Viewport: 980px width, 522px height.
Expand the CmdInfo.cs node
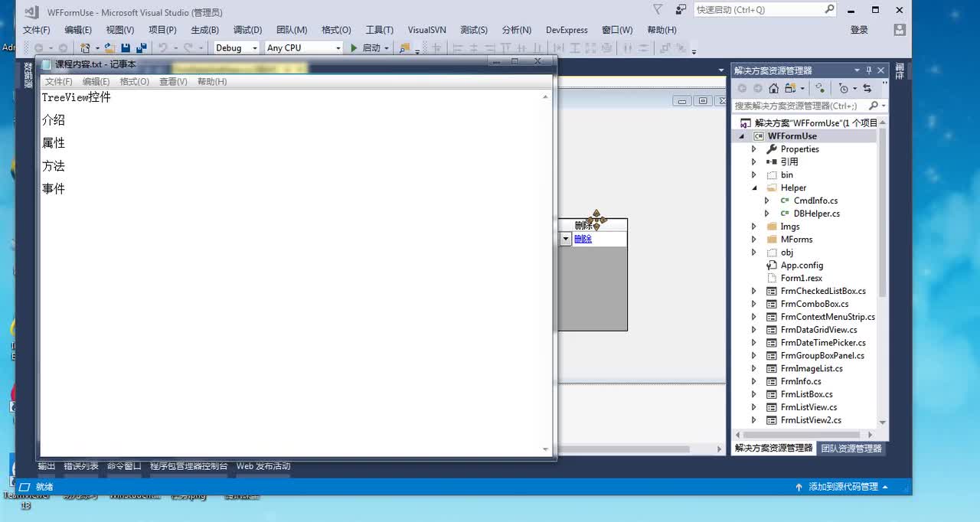tap(766, 201)
